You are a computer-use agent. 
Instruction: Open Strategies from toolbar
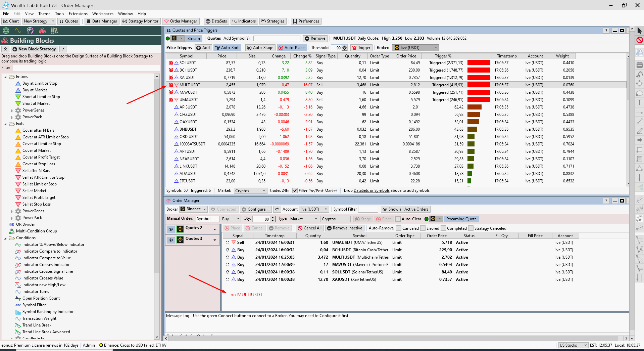[273, 21]
